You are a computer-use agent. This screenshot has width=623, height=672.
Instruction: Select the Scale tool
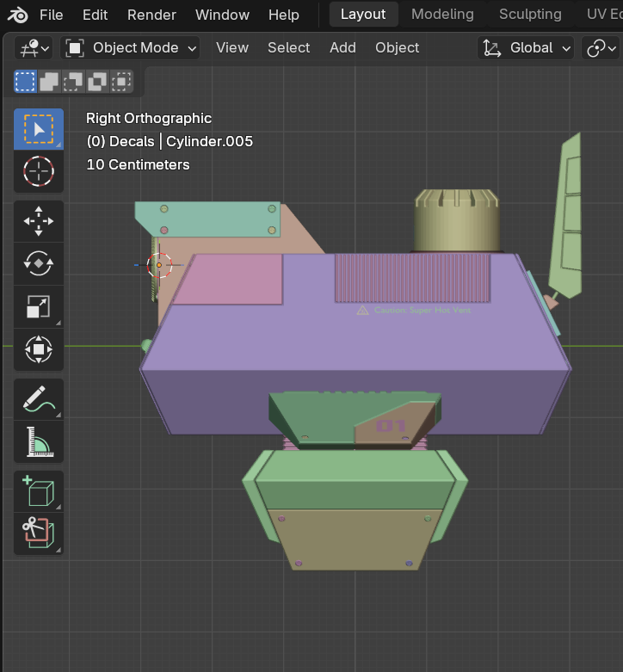[x=39, y=306]
